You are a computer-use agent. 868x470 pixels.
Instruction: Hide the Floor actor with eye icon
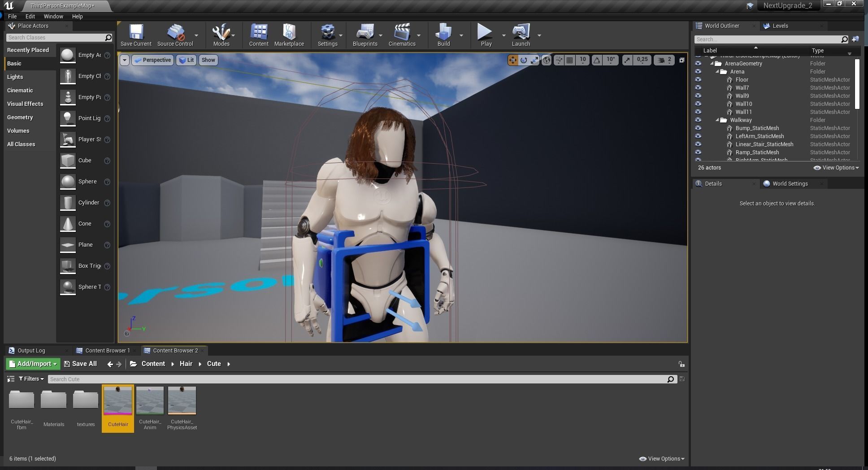(698, 80)
